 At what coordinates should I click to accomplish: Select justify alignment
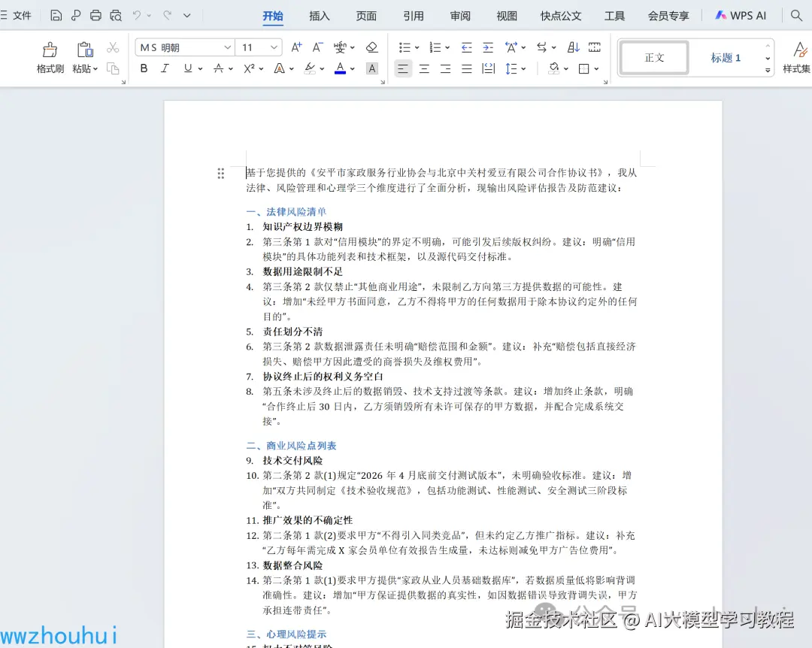(x=467, y=68)
